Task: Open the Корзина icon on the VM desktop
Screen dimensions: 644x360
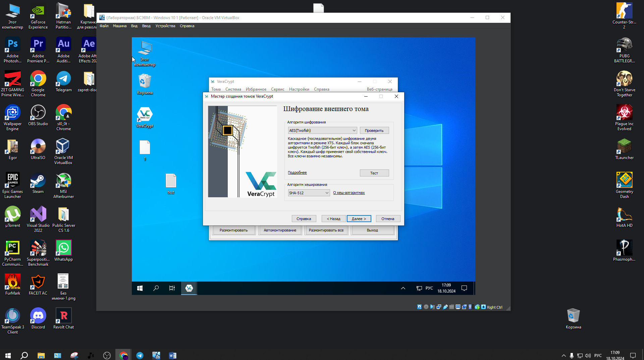Action: (145, 84)
